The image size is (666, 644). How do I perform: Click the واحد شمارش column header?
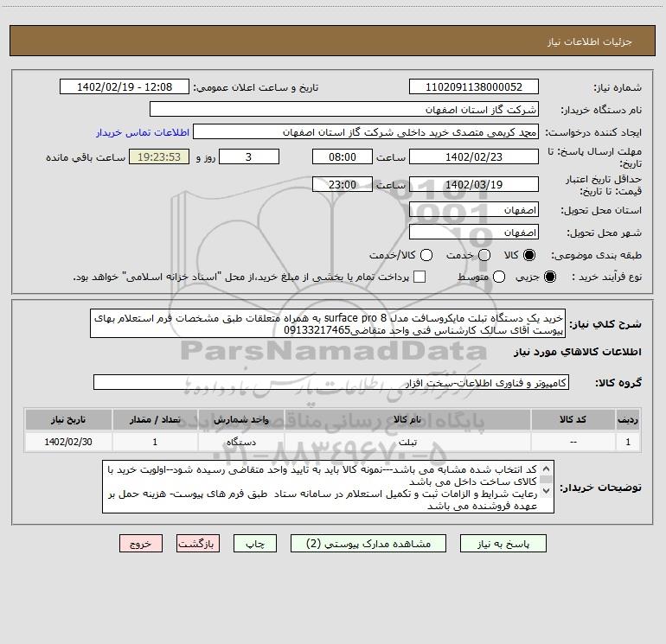click(x=240, y=419)
